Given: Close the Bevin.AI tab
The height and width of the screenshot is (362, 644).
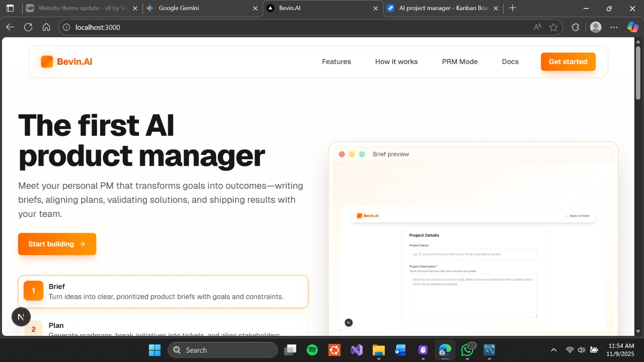Looking at the screenshot, I should coord(376,8).
